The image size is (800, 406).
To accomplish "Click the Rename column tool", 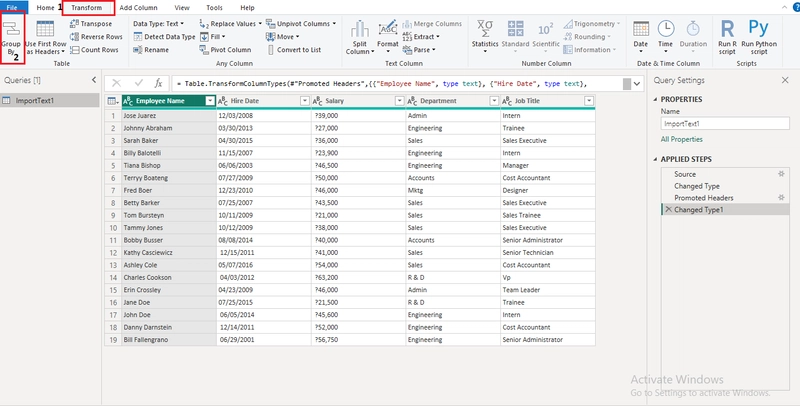I will pyautogui.click(x=151, y=50).
